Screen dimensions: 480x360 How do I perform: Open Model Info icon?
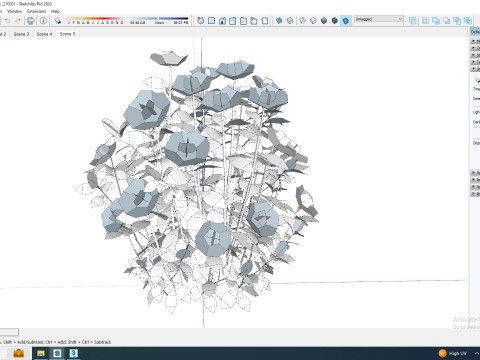point(43,21)
